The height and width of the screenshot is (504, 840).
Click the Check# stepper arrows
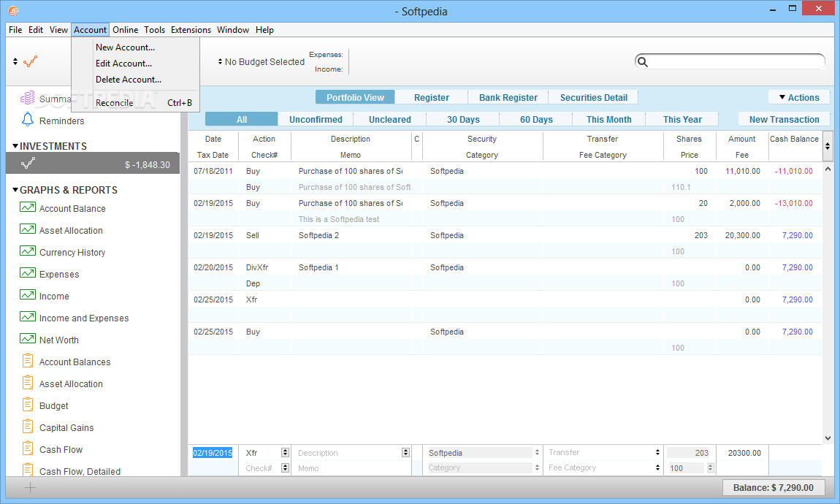click(x=285, y=467)
